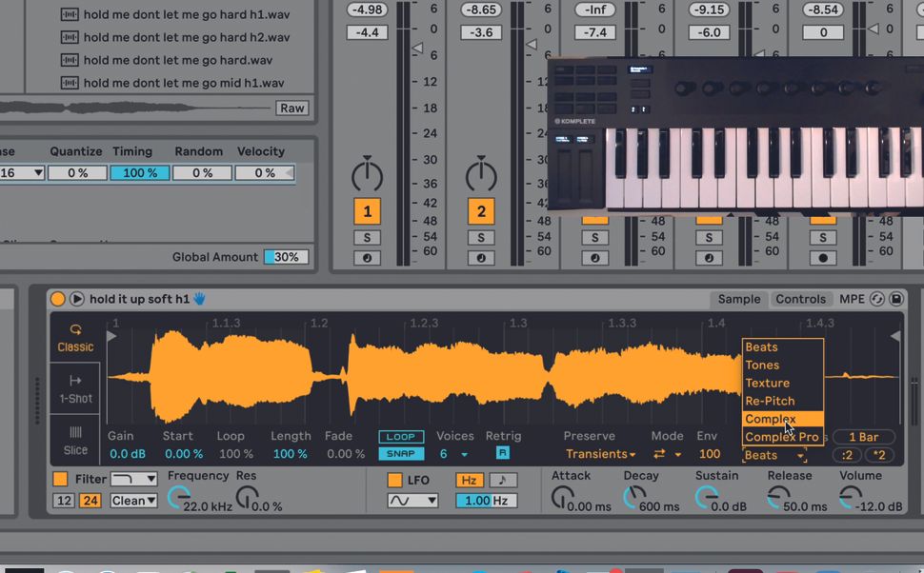Select Complex Pro from the warp mode list
The width and height of the screenshot is (924, 573).
point(782,437)
